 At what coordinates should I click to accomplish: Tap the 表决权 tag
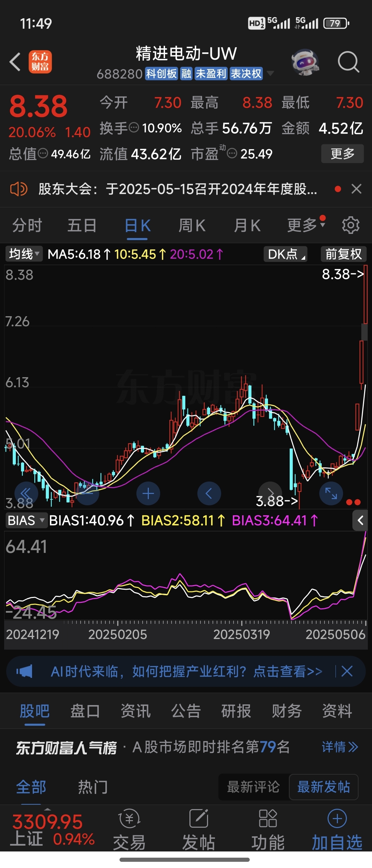[246, 73]
